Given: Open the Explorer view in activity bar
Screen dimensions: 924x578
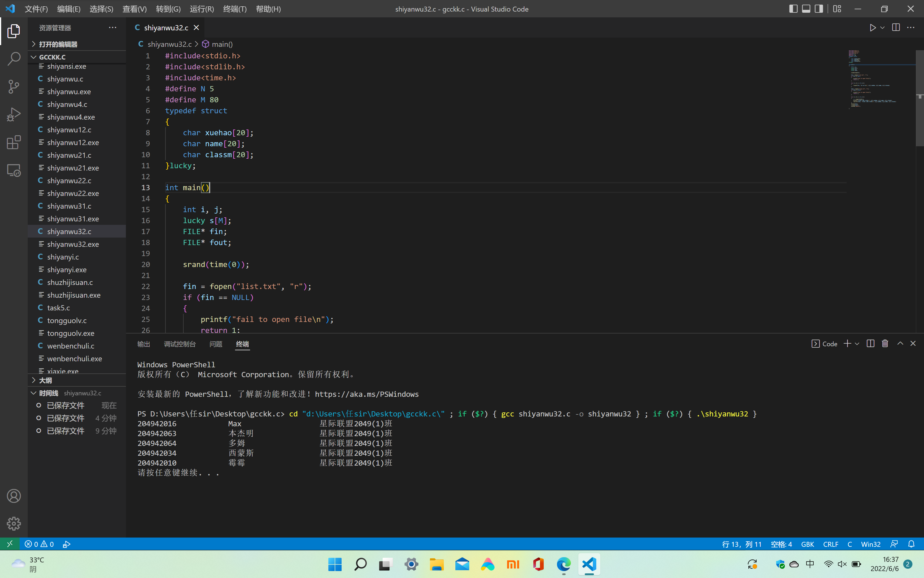Looking at the screenshot, I should (14, 31).
